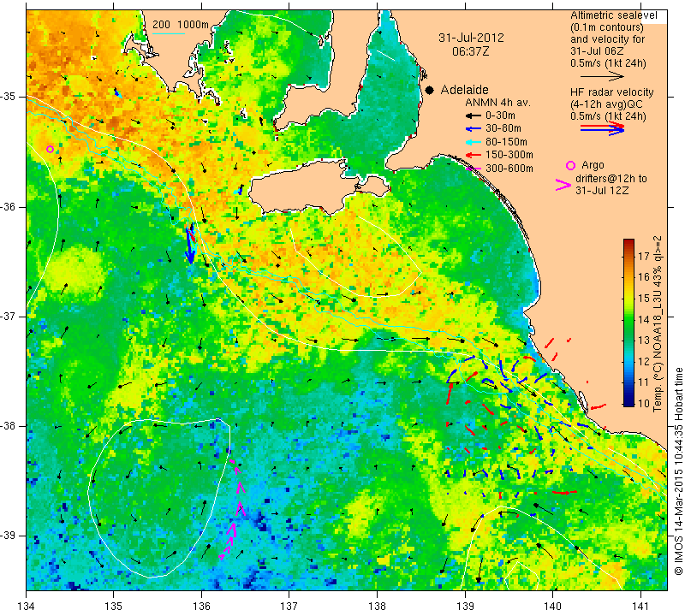Click the magenta drifter chevron legend symbol

tap(563, 185)
